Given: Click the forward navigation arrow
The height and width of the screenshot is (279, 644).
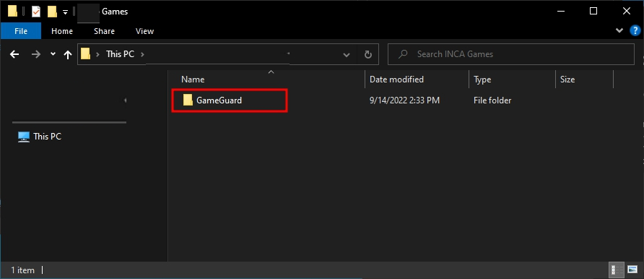Looking at the screenshot, I should tap(36, 54).
